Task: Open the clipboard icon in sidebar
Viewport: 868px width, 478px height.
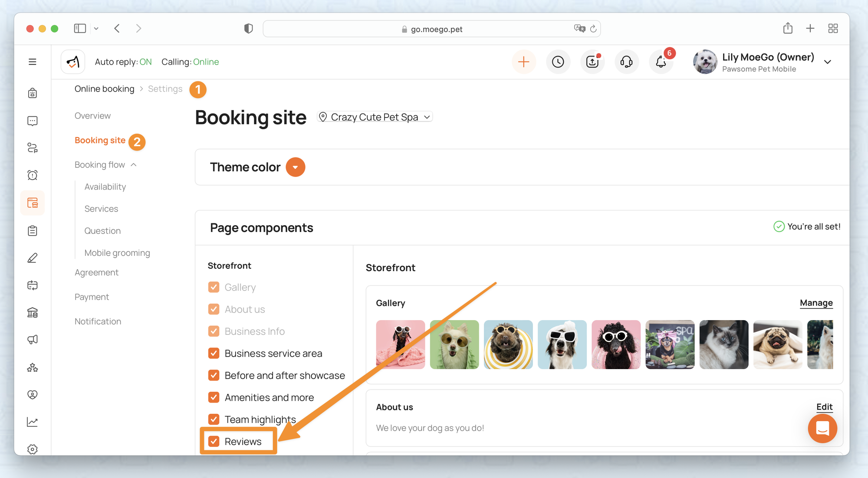Action: pos(33,230)
